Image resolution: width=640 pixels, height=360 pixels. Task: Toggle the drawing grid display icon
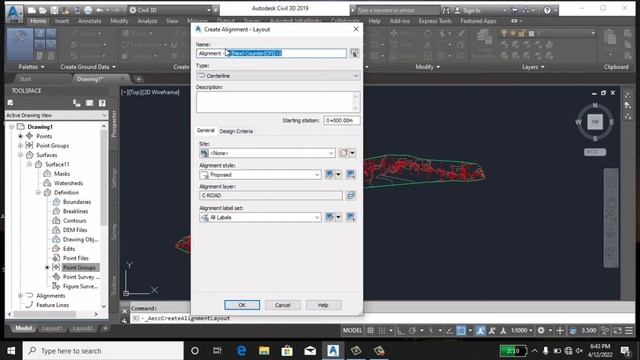point(370,331)
